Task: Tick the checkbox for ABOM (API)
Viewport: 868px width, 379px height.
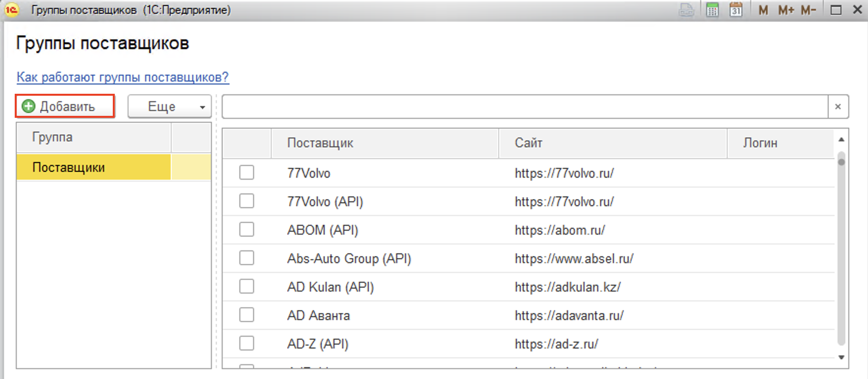Action: tap(247, 229)
